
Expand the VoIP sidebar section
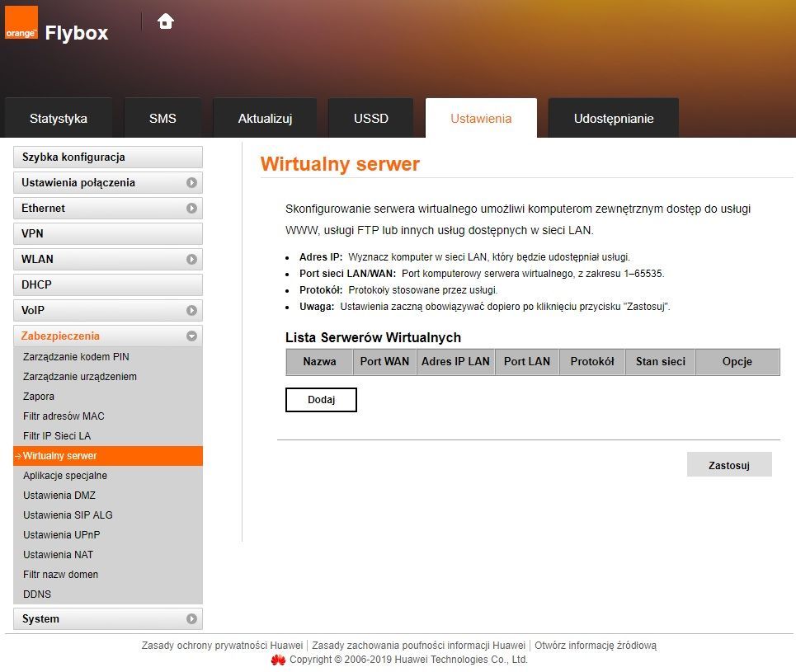(x=191, y=311)
